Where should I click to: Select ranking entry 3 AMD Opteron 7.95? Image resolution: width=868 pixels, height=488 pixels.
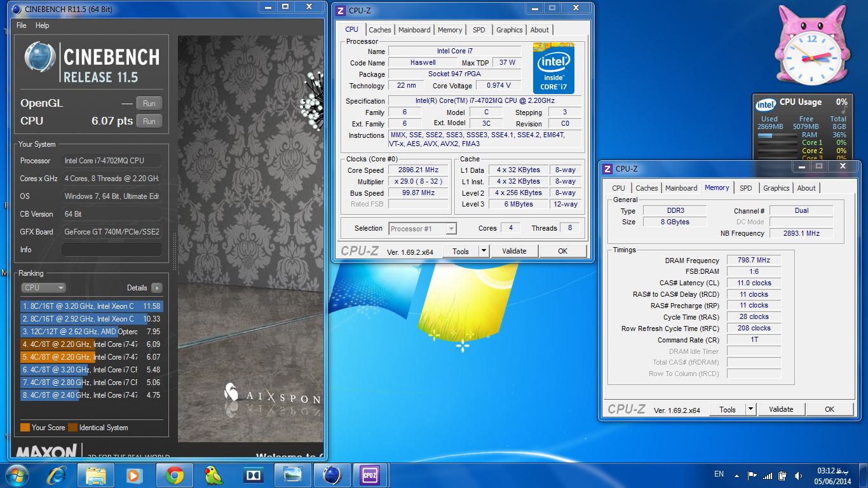[x=92, y=332]
